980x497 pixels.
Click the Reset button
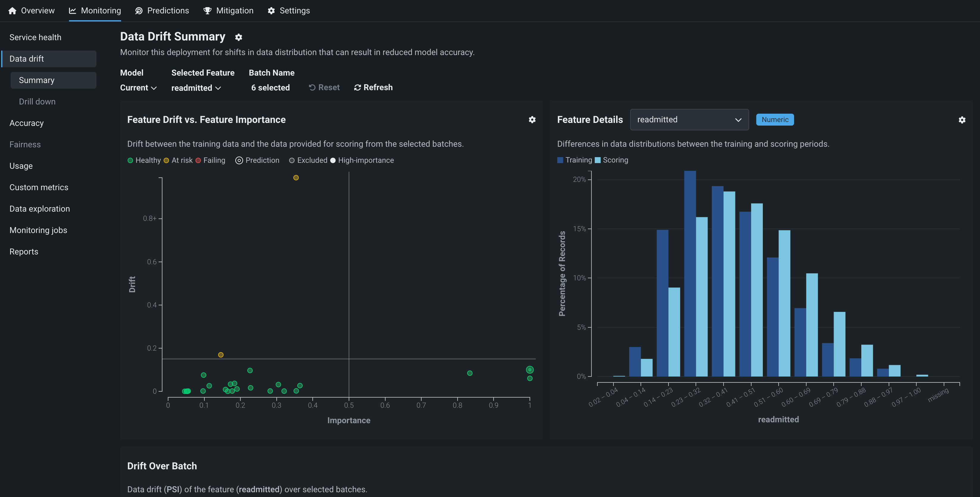pos(324,87)
